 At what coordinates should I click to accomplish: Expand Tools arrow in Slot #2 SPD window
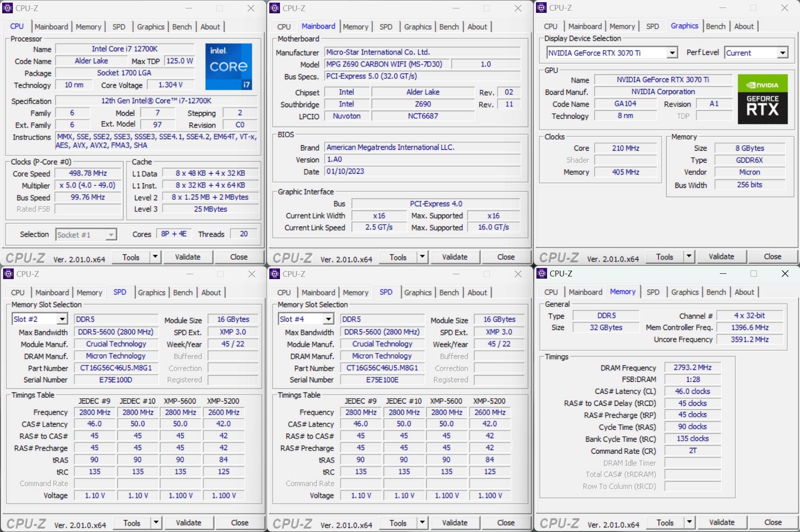pyautogui.click(x=156, y=523)
